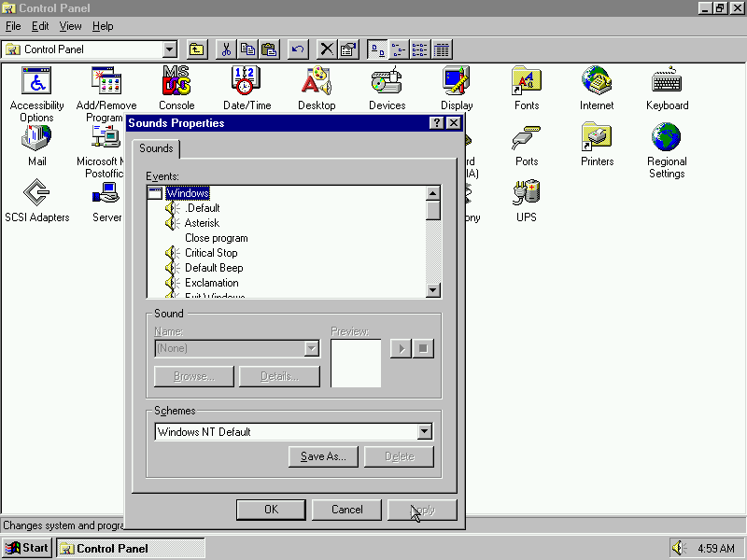
Task: Click the Start button
Action: [x=27, y=548]
